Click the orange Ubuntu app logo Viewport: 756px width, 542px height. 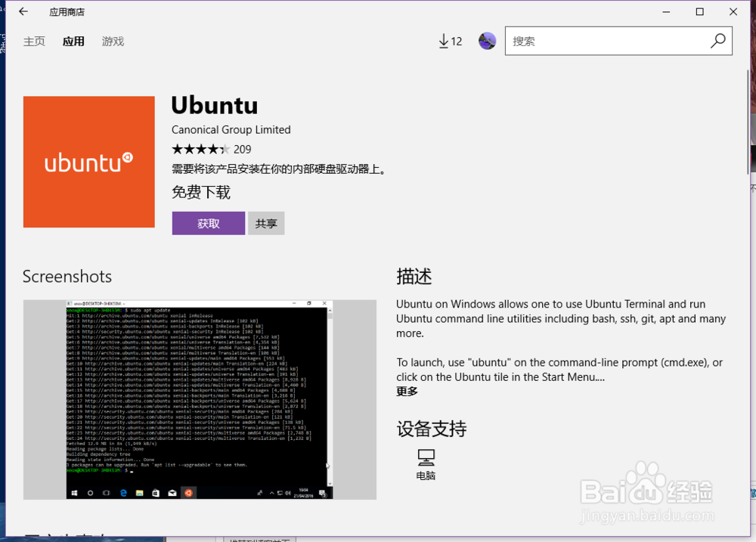(89, 162)
